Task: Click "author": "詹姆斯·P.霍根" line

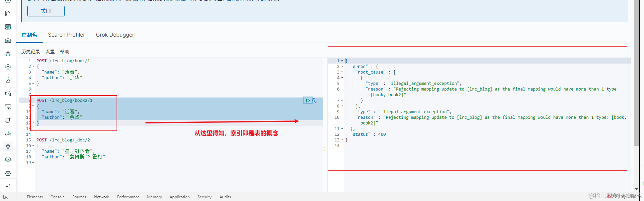Action: click(73, 157)
